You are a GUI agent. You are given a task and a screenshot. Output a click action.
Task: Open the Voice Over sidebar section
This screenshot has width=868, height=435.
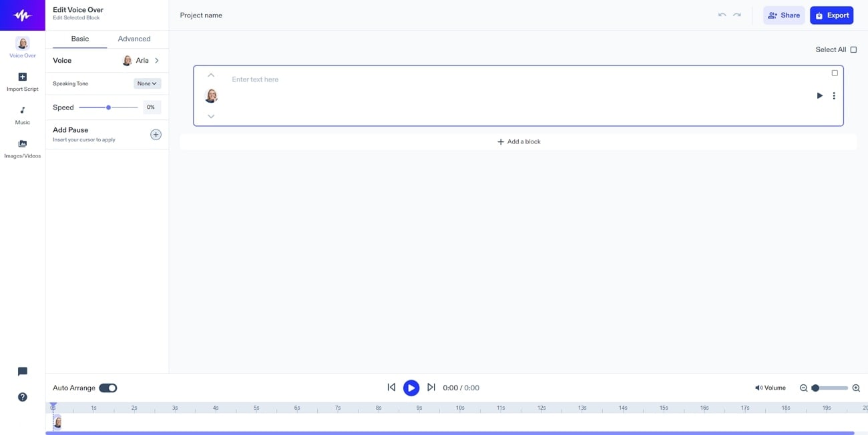(23, 47)
